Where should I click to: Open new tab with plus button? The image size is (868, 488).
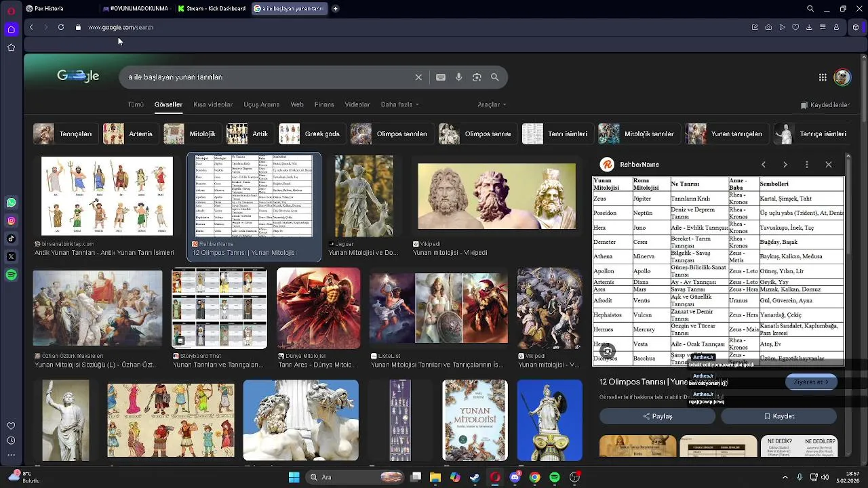[335, 9]
